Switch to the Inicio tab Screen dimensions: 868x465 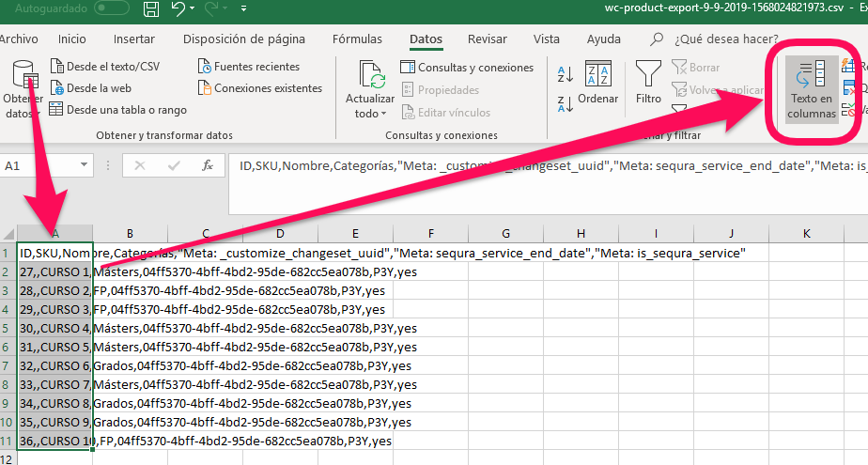tap(72, 39)
